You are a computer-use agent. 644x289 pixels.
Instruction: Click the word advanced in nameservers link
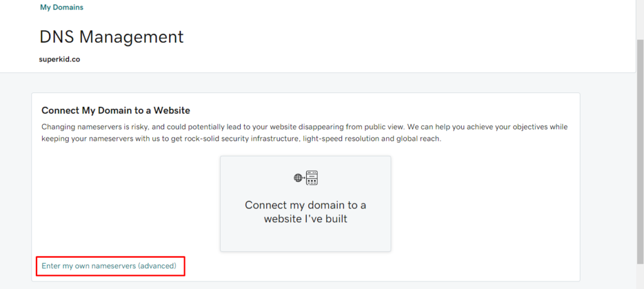pos(157,266)
